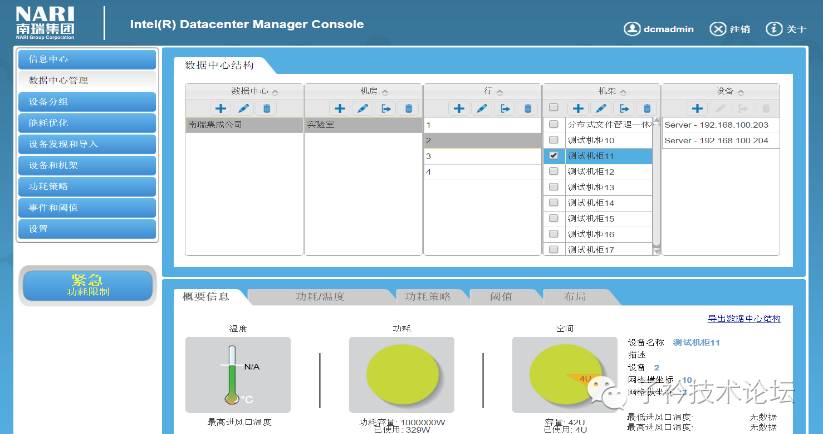Log out using the 注销 icon
Image resolution: width=823 pixels, height=434 pixels.
pos(718,29)
